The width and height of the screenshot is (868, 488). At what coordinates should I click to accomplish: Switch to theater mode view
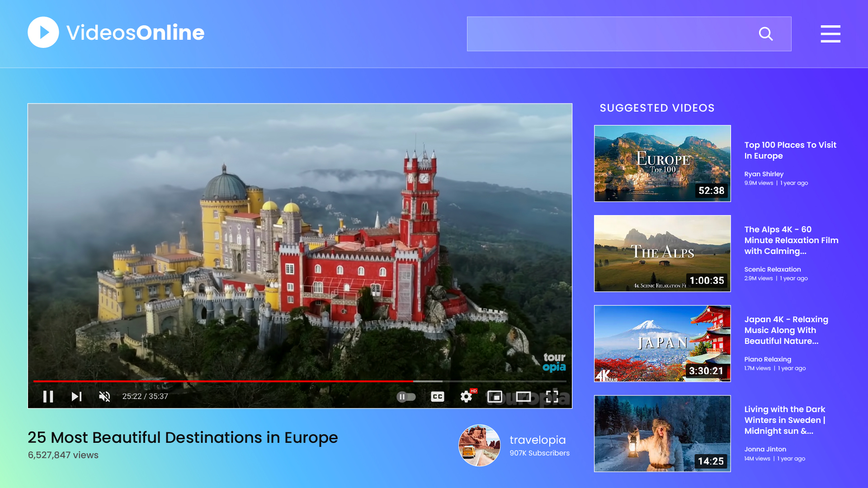[x=524, y=397]
